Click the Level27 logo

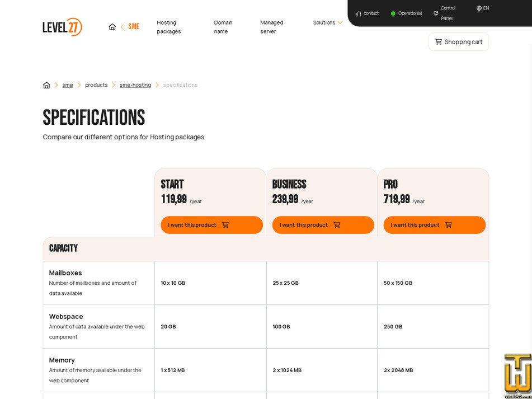pos(63,27)
